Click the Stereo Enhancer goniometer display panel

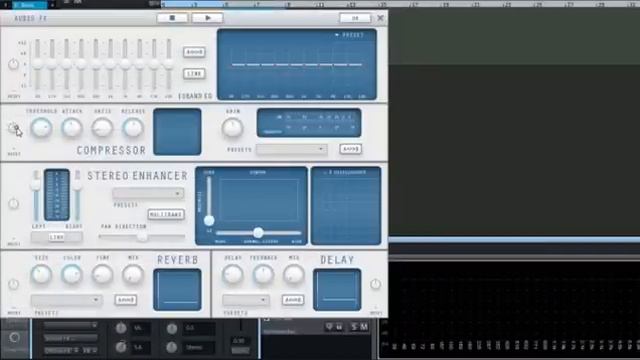click(346, 206)
